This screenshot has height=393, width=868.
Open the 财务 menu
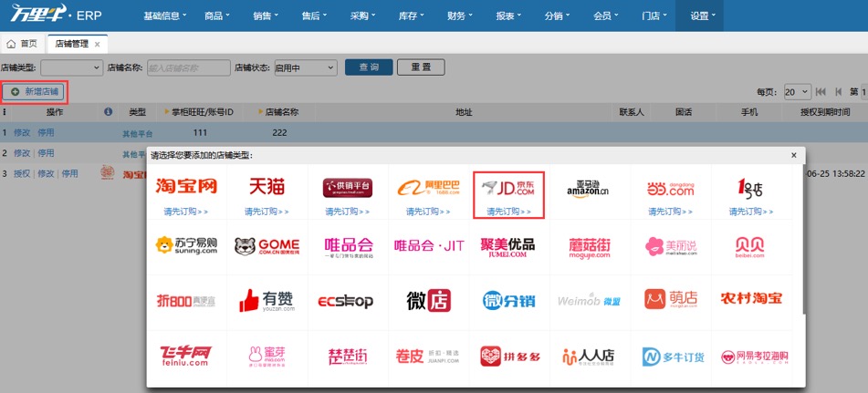(459, 16)
